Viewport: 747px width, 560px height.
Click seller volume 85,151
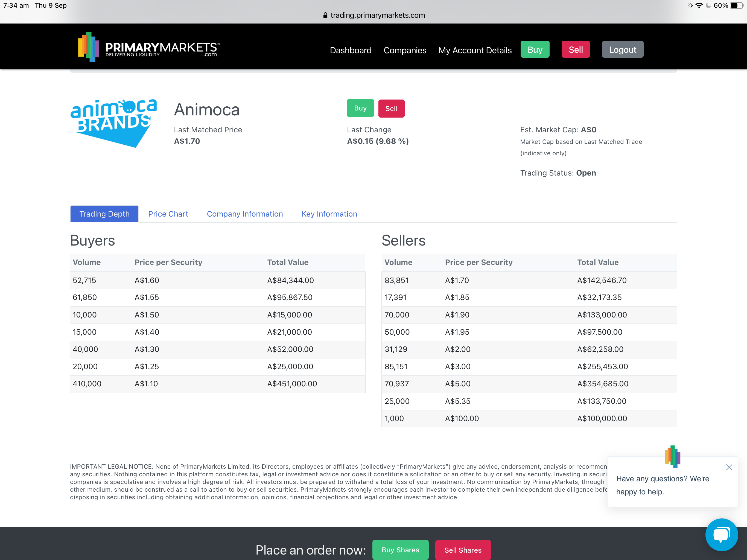[x=396, y=366]
